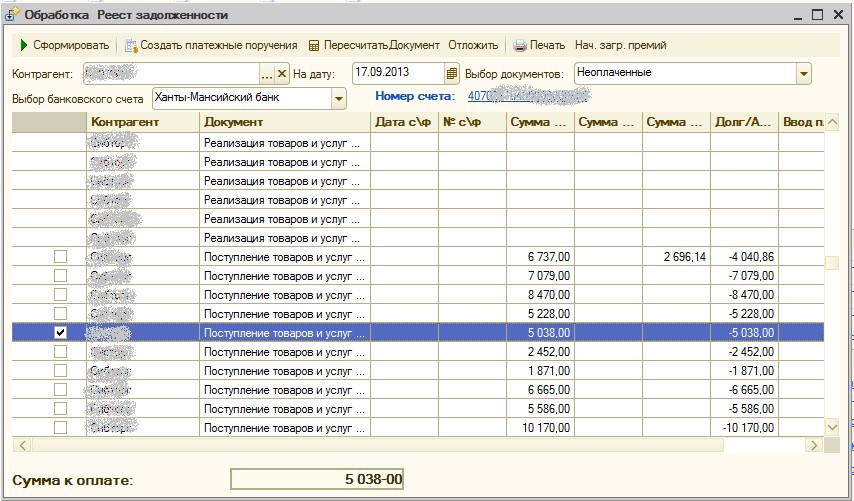854x501 pixels.
Task: Click the № с\ф column header
Action: 472,122
